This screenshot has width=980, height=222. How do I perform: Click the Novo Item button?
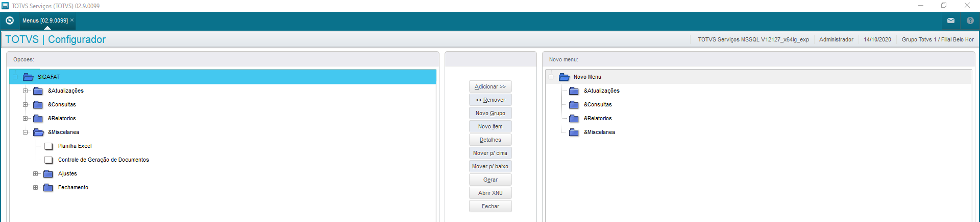pyautogui.click(x=490, y=126)
